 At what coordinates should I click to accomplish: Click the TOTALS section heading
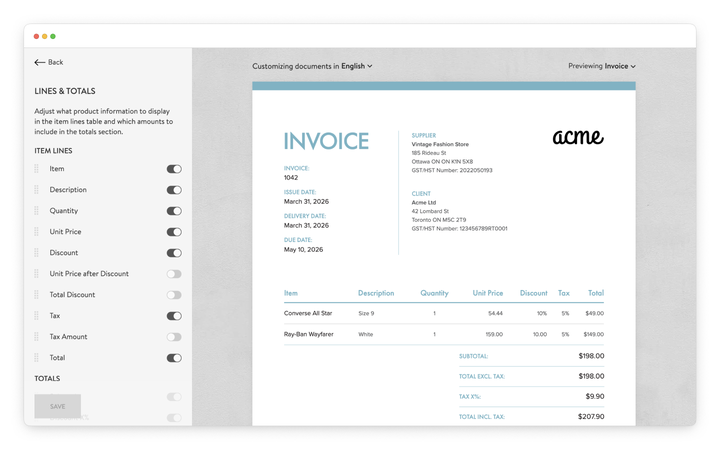47,378
